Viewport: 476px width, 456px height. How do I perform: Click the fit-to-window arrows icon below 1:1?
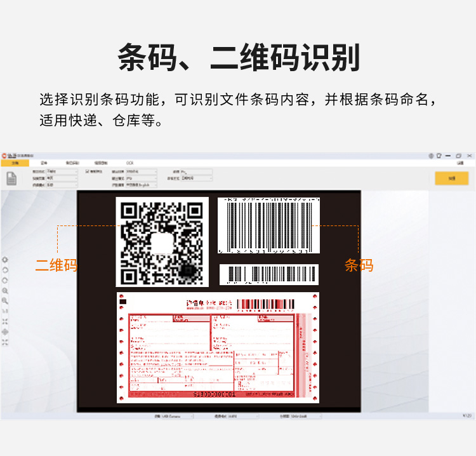tap(5, 321)
